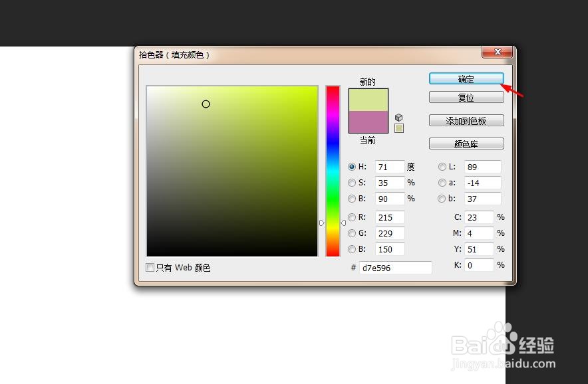This screenshot has height=384, width=588.
Task: Click the out-of-gamut warning cube icon
Action: point(398,118)
